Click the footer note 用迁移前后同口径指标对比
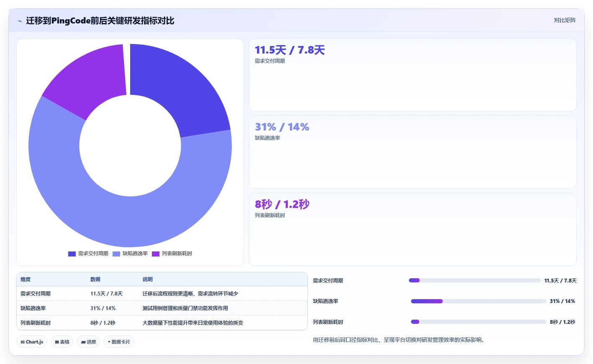Screen dimensions: 593x364 [x=400, y=340]
